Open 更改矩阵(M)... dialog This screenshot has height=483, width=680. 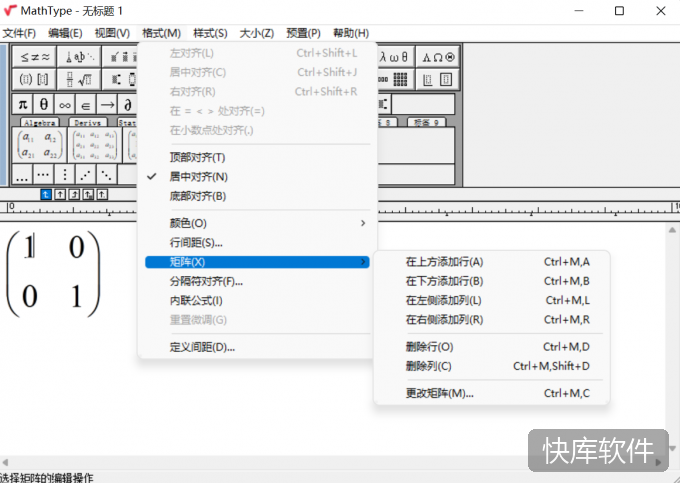click(492, 393)
